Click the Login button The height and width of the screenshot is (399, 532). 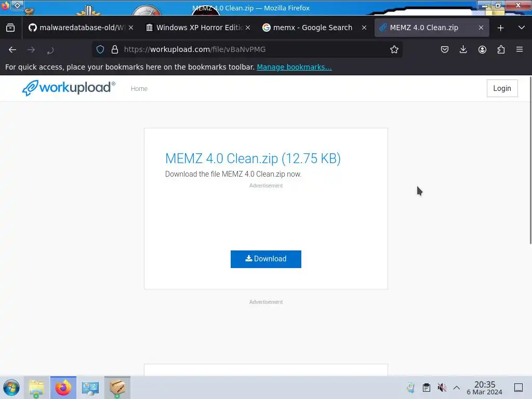[502, 88]
